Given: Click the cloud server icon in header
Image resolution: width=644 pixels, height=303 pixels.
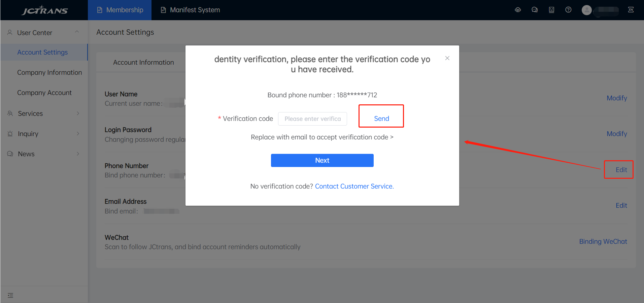Looking at the screenshot, I should tap(518, 10).
